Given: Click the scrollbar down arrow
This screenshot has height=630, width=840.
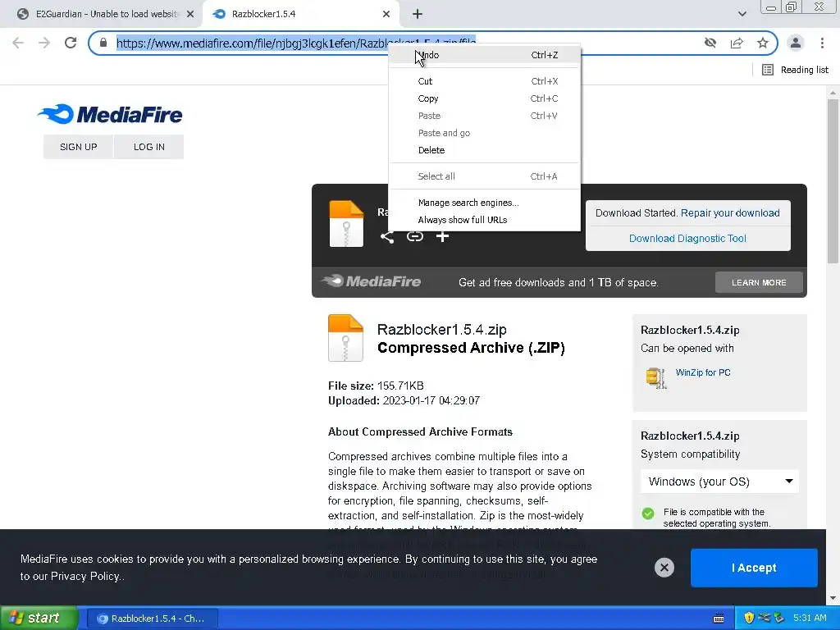Looking at the screenshot, I should [833, 598].
